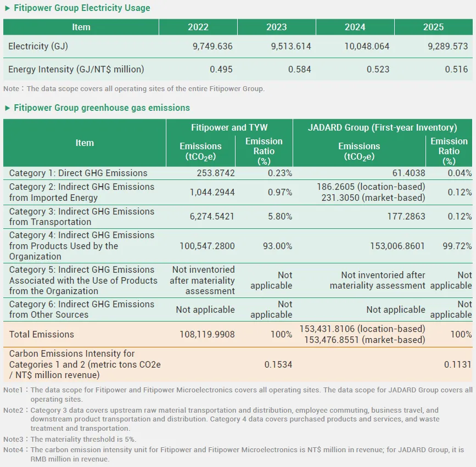Click the Category 6 Other Sources row label

[82, 309]
